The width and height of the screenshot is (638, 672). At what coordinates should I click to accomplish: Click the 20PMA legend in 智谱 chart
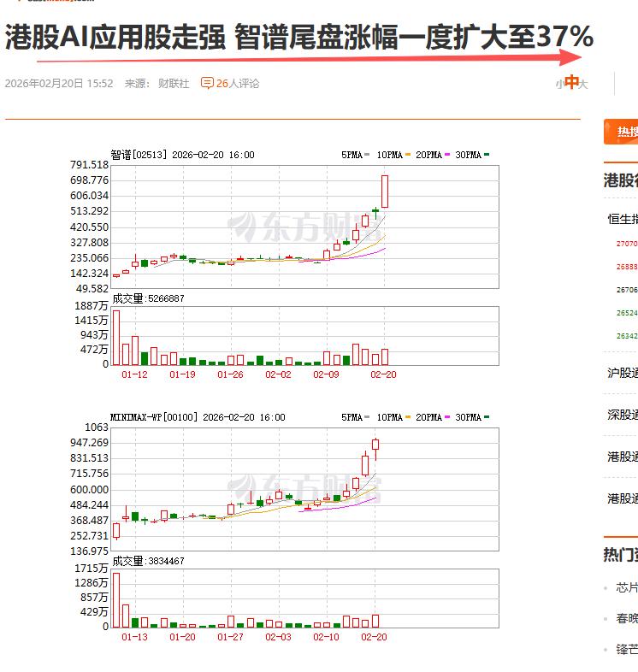433,155
